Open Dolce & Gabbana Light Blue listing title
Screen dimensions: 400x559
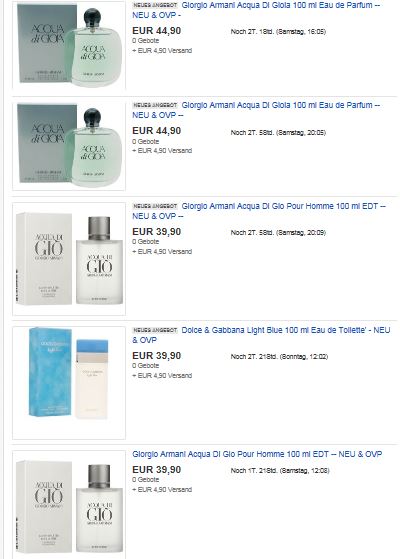[261, 335]
